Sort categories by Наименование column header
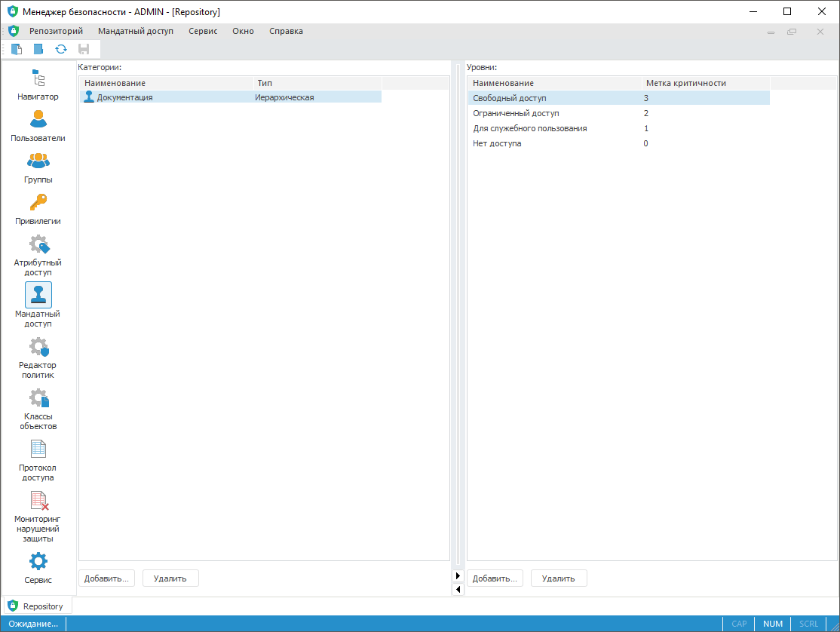The image size is (840, 632). 167,83
